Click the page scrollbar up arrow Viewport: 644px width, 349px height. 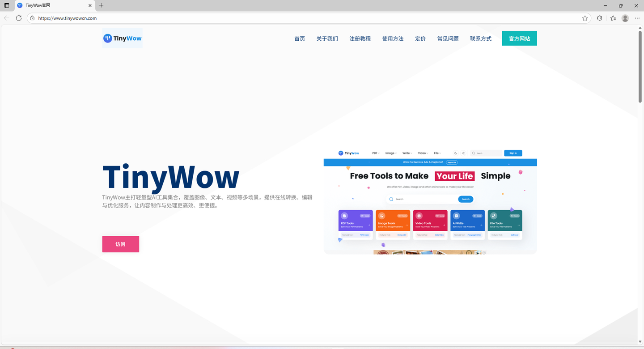point(640,28)
